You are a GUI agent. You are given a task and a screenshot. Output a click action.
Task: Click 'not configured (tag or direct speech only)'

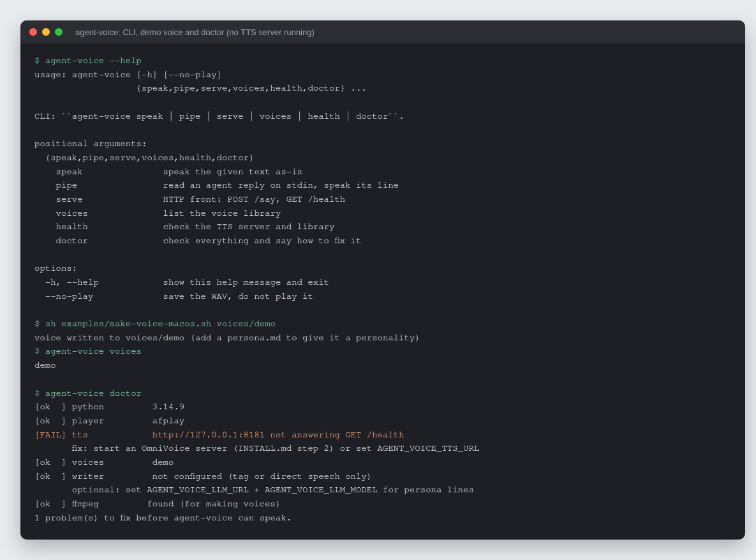click(x=262, y=476)
